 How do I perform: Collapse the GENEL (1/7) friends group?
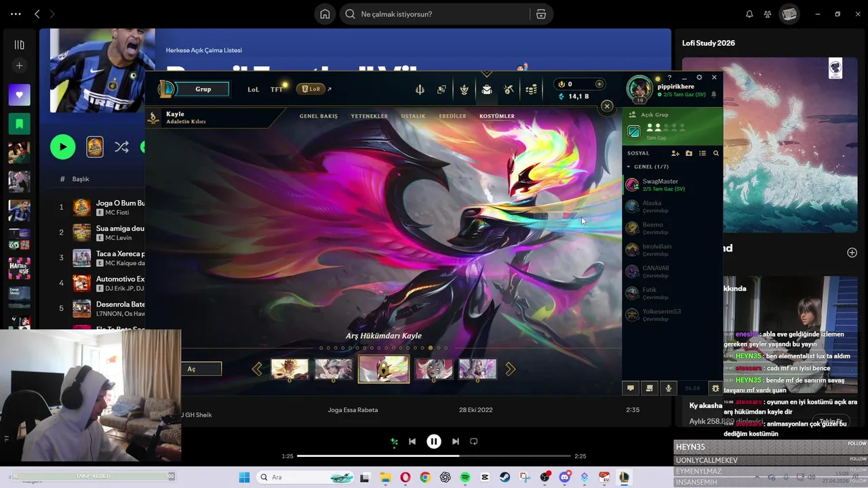click(x=629, y=167)
